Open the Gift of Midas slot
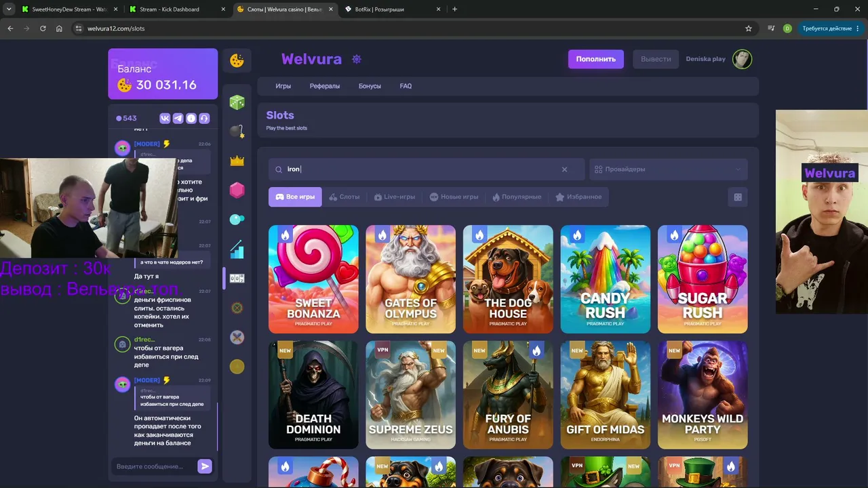 (606, 394)
